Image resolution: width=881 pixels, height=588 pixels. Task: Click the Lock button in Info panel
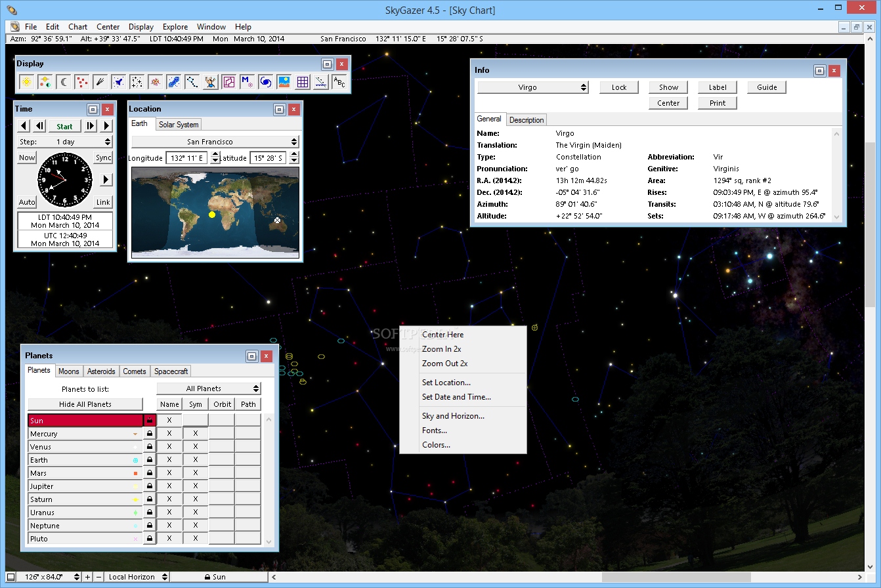pyautogui.click(x=619, y=87)
